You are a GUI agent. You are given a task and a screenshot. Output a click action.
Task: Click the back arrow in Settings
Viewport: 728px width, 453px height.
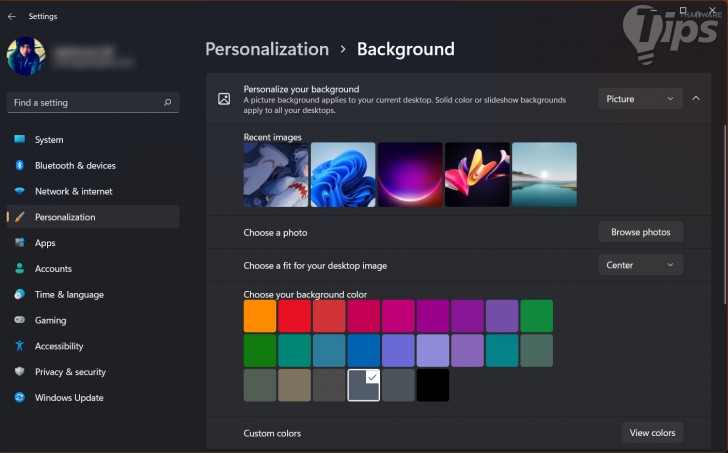tap(12, 16)
